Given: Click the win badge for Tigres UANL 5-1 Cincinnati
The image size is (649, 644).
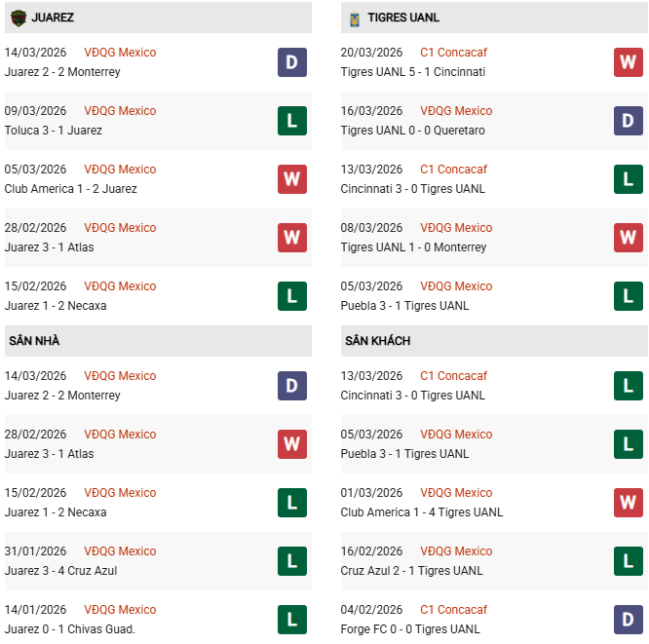Looking at the screenshot, I should [629, 62].
